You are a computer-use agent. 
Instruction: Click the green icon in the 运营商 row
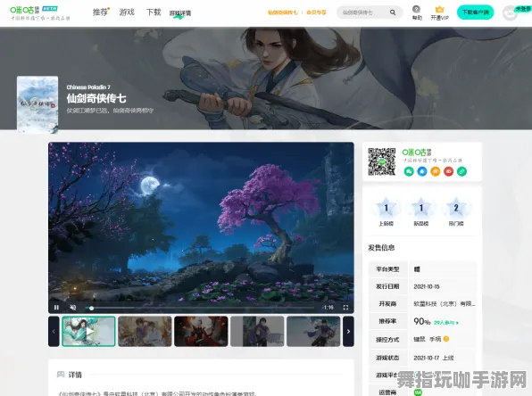418,392
